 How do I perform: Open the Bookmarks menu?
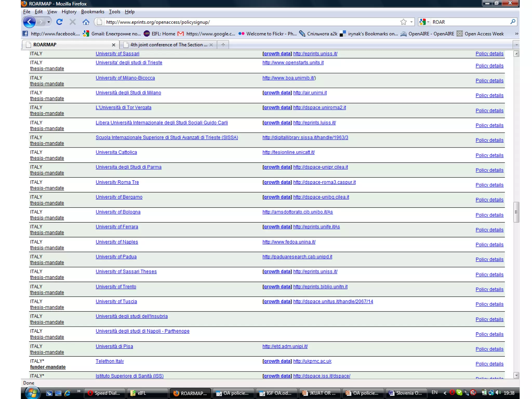tap(92, 12)
